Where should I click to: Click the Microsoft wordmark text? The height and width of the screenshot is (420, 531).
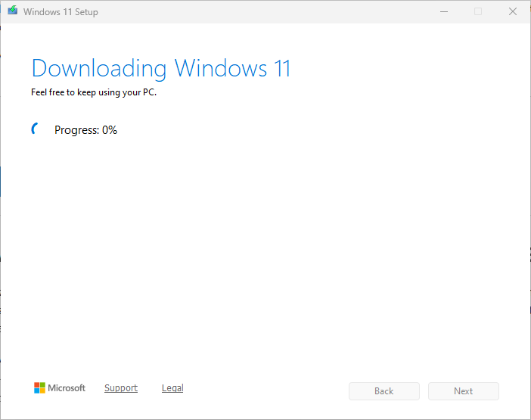67,387
